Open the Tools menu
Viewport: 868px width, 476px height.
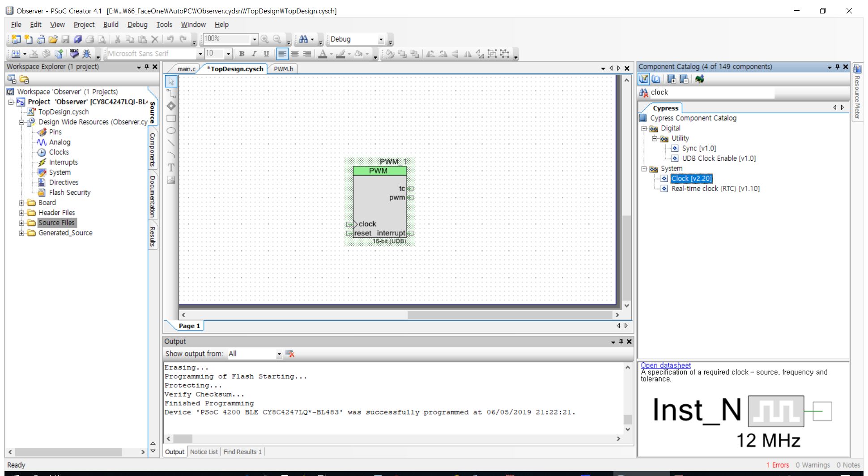[x=164, y=25]
